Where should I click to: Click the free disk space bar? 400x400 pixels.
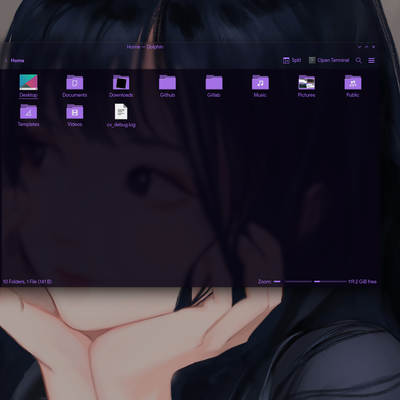(x=330, y=282)
